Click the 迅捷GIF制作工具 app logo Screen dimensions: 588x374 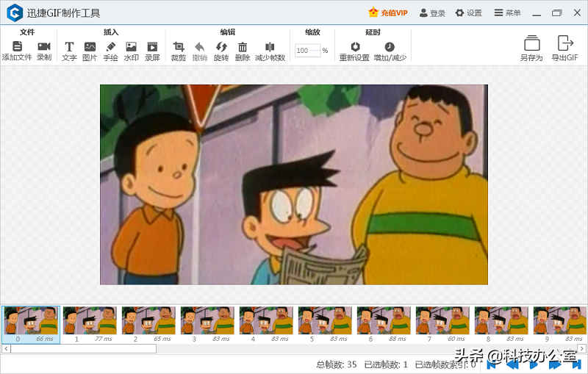[x=15, y=12]
